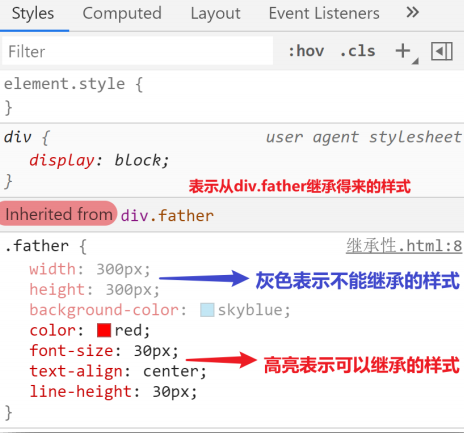Click the .father selector text
464x433 pixels.
[37, 246]
